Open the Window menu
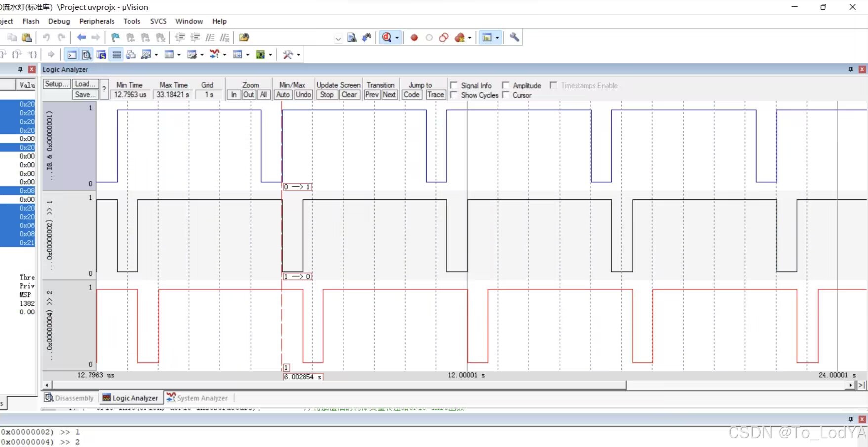This screenshot has height=447, width=868. 189,21
